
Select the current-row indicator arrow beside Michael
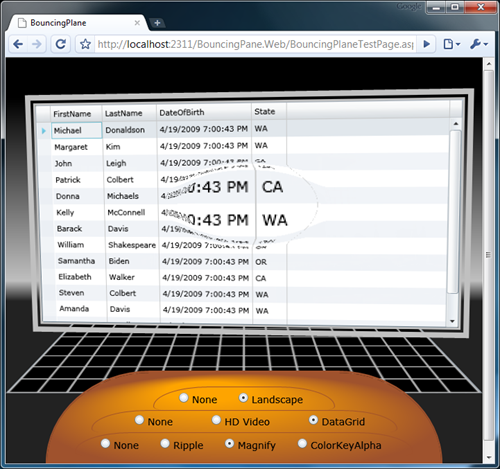44,131
